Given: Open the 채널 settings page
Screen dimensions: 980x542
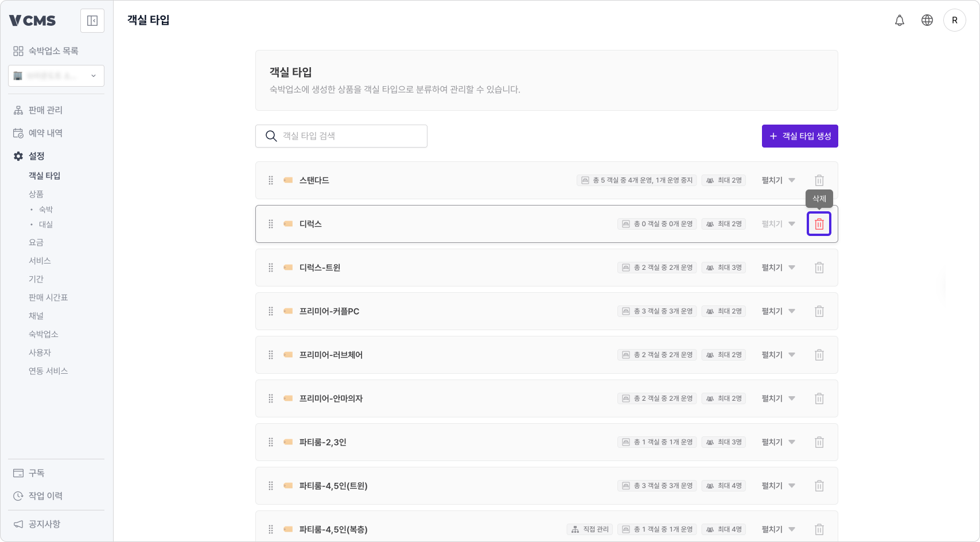Looking at the screenshot, I should (x=36, y=315).
